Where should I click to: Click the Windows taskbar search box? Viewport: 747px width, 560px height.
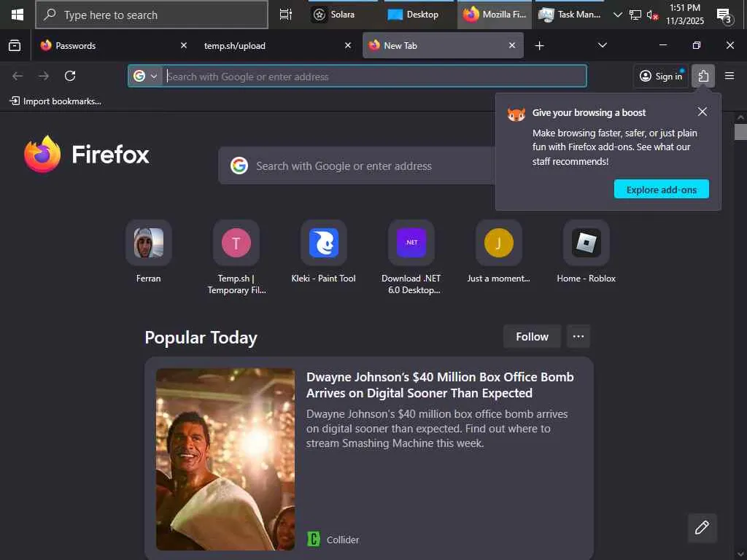click(152, 15)
